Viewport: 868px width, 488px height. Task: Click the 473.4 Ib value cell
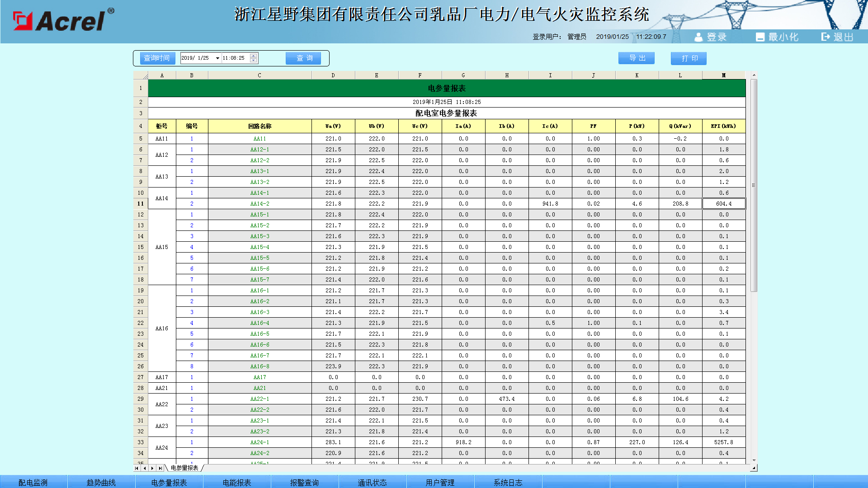click(507, 399)
